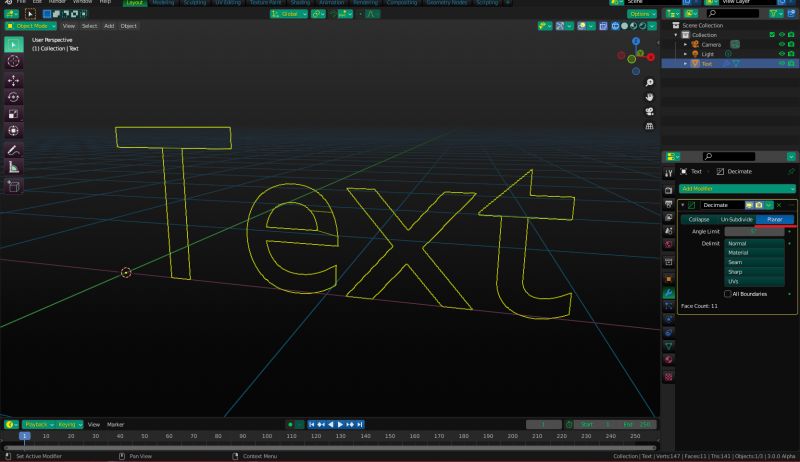Expand the Light item in outliner
Viewport: 800px width, 462px height.
(685, 54)
